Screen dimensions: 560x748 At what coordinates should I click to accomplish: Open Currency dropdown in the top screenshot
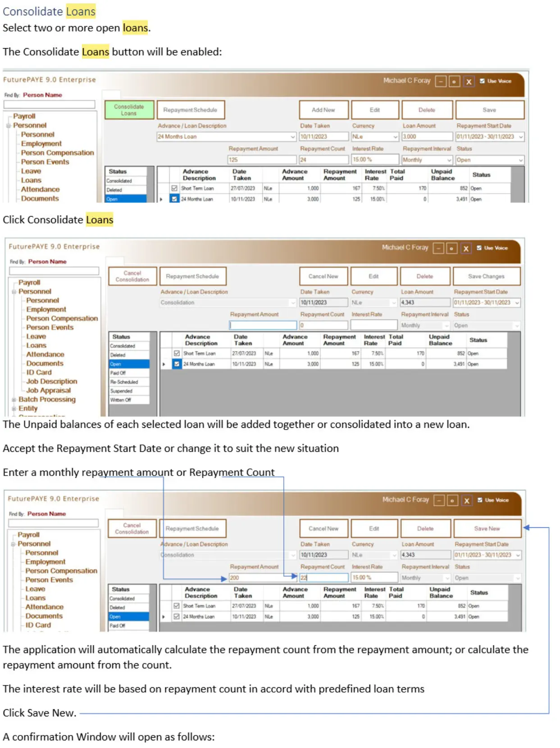tap(396, 136)
